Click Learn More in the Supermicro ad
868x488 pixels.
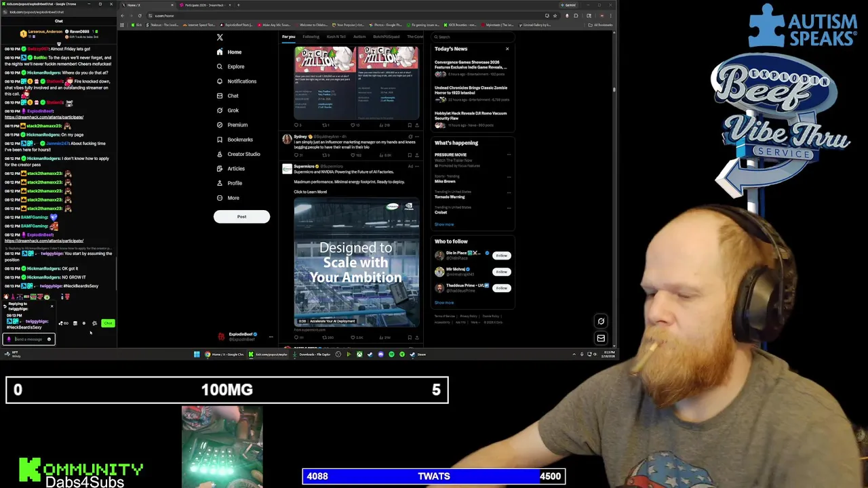(311, 192)
